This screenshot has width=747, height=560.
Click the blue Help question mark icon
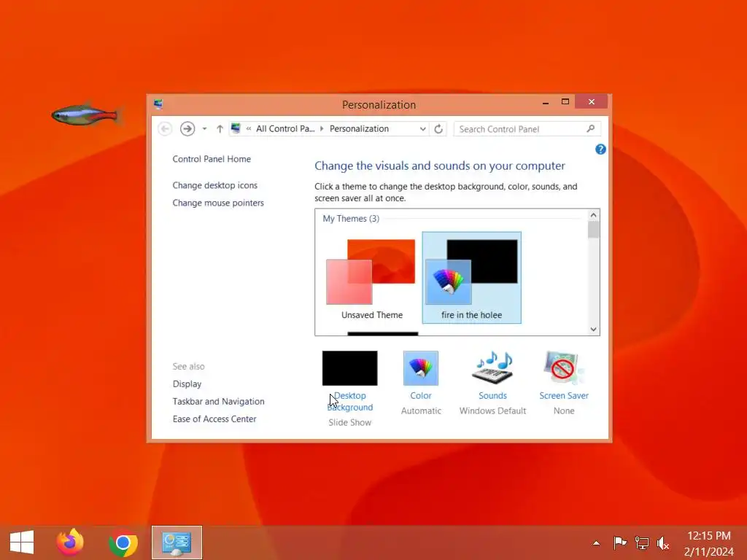600,149
